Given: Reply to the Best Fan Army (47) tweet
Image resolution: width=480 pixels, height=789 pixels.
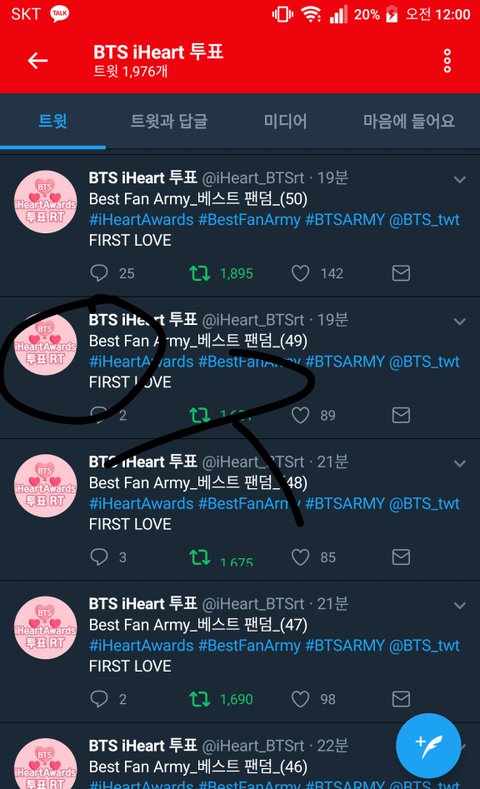Looking at the screenshot, I should coord(99,699).
